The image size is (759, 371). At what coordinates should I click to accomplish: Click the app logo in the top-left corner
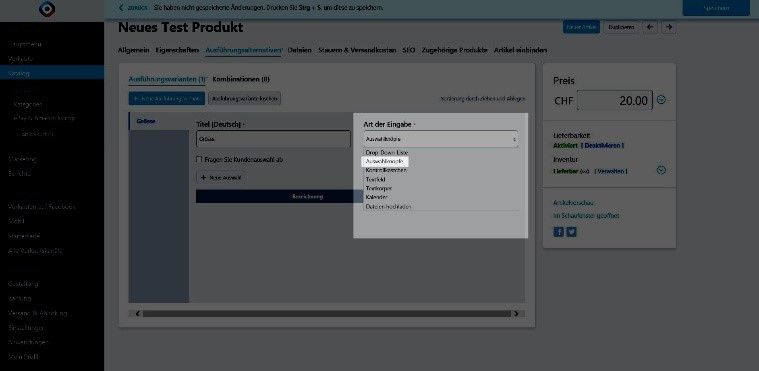[47, 9]
